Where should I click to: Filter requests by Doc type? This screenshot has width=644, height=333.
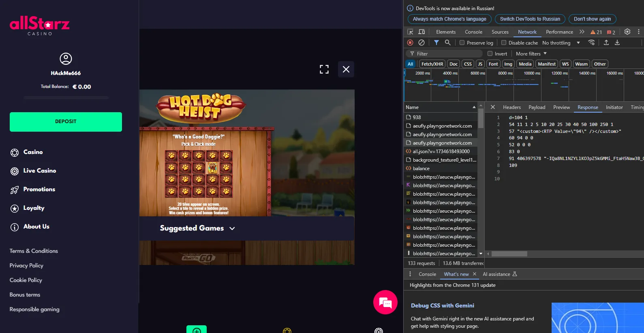click(x=454, y=64)
